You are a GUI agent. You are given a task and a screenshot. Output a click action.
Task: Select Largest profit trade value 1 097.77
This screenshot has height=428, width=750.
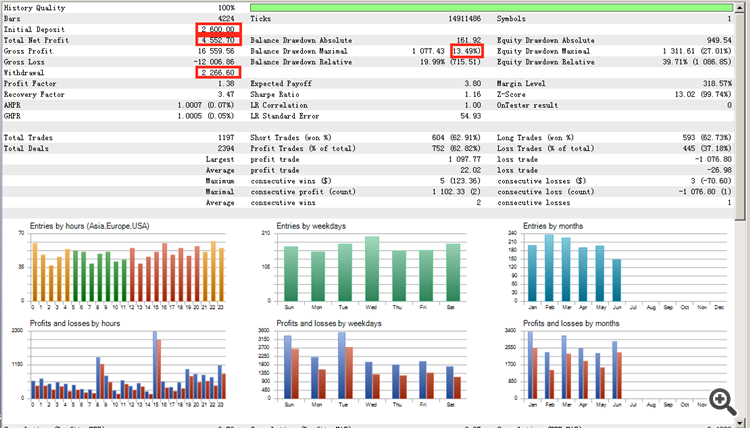click(464, 159)
